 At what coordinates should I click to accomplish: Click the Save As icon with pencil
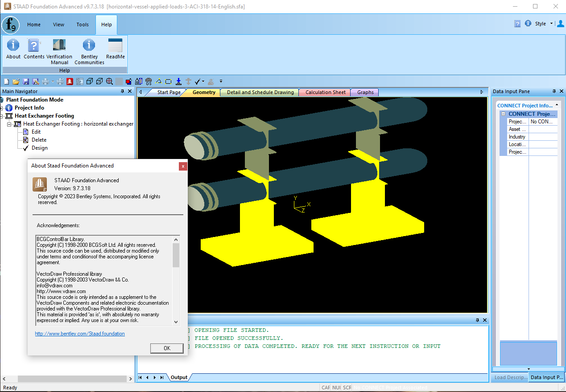36,82
